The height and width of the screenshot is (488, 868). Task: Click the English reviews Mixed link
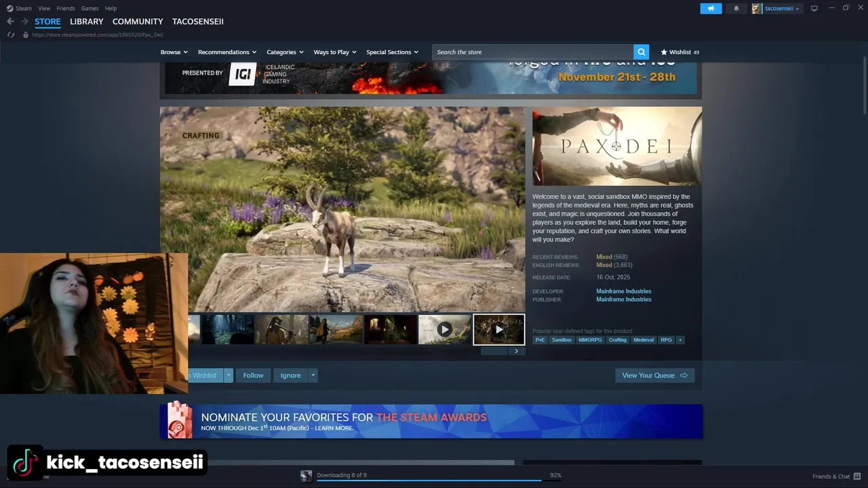coord(604,265)
